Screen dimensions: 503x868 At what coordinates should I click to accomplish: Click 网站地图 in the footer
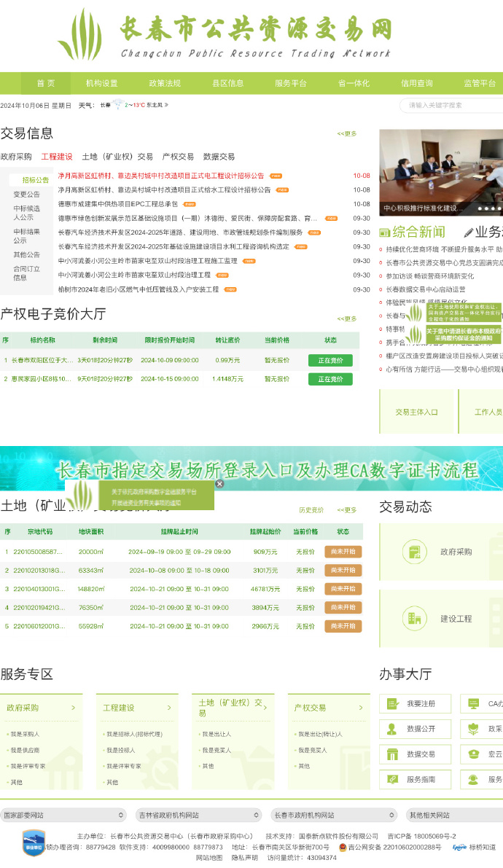(x=208, y=858)
